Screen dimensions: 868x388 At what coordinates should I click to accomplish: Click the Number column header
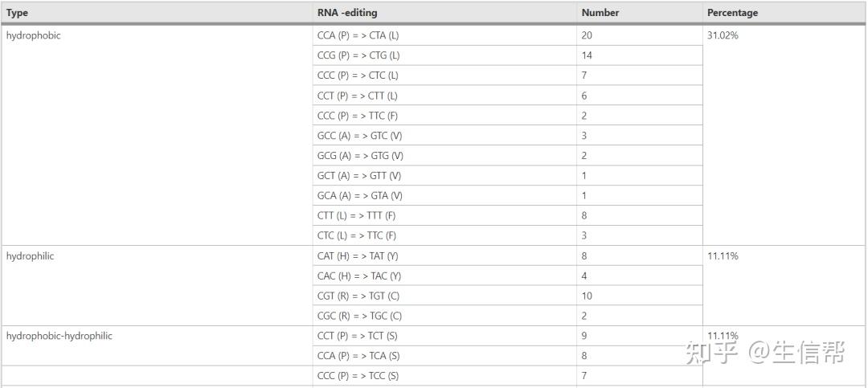point(600,13)
